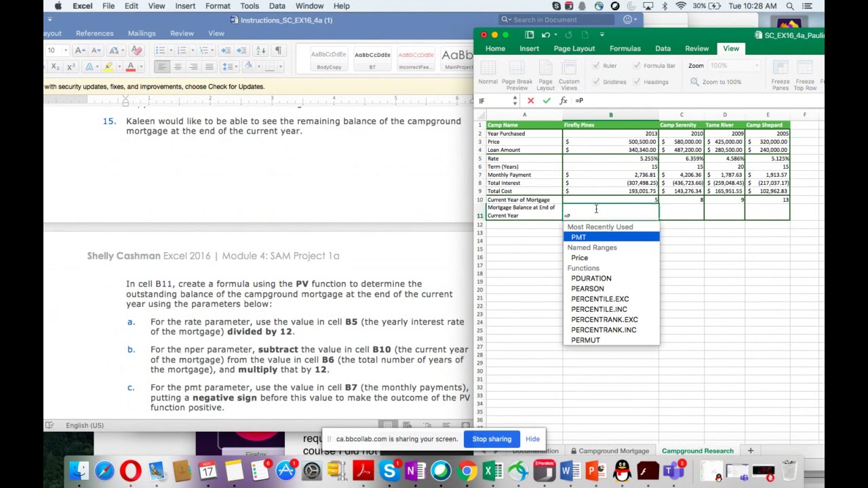Open line spacing dropdown in Word

click(229, 67)
